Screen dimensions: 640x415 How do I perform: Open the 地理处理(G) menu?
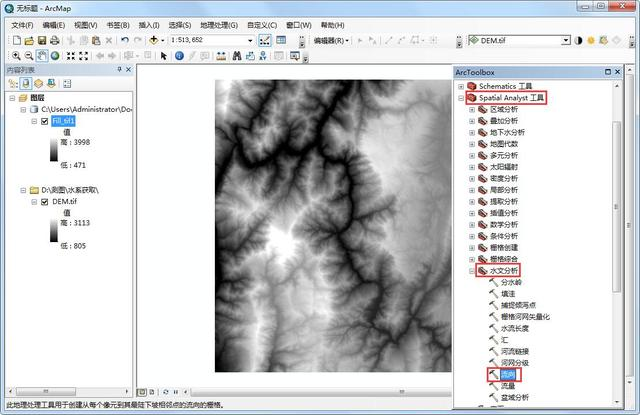(219, 25)
